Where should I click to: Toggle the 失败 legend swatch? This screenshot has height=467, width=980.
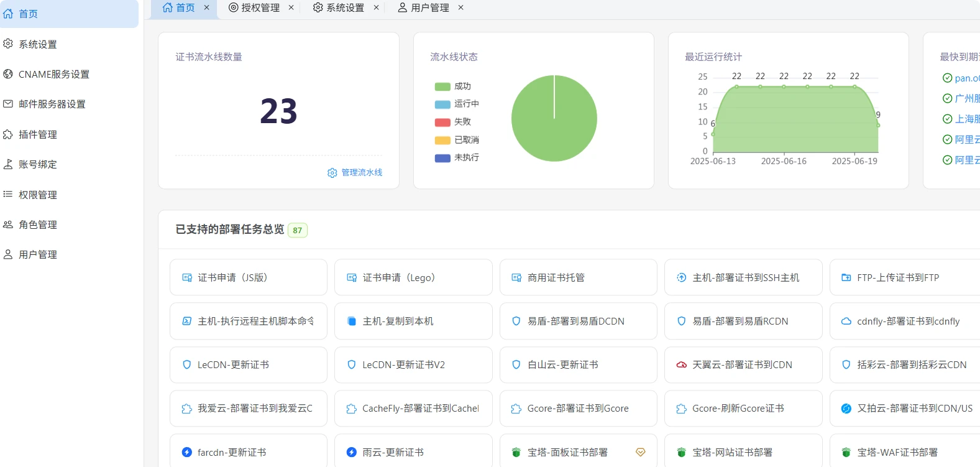[442, 123]
